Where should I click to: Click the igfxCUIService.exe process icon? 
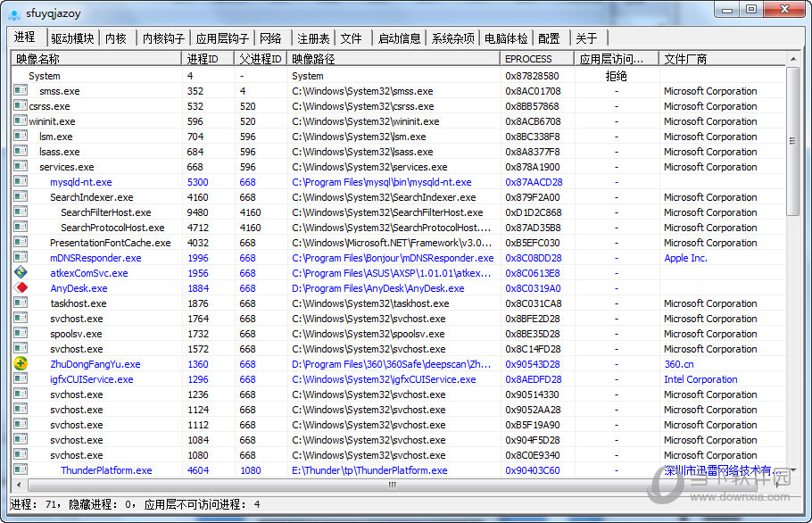coord(21,379)
